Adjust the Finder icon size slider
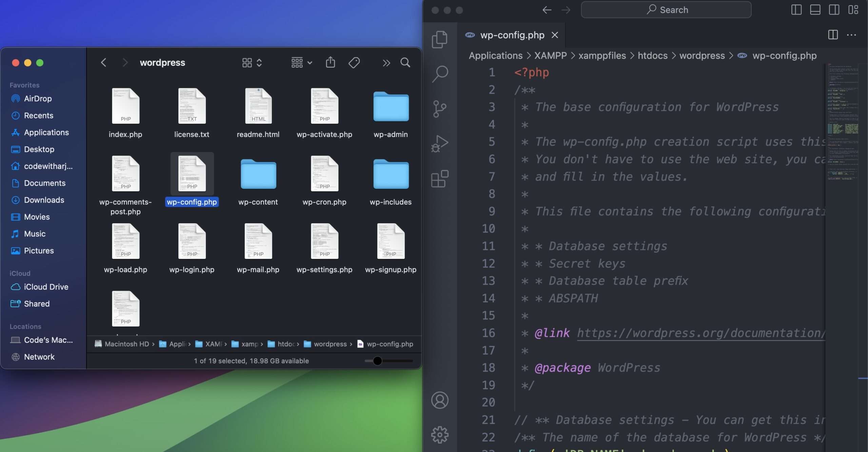Screen dimensions: 868x452 tap(377, 361)
